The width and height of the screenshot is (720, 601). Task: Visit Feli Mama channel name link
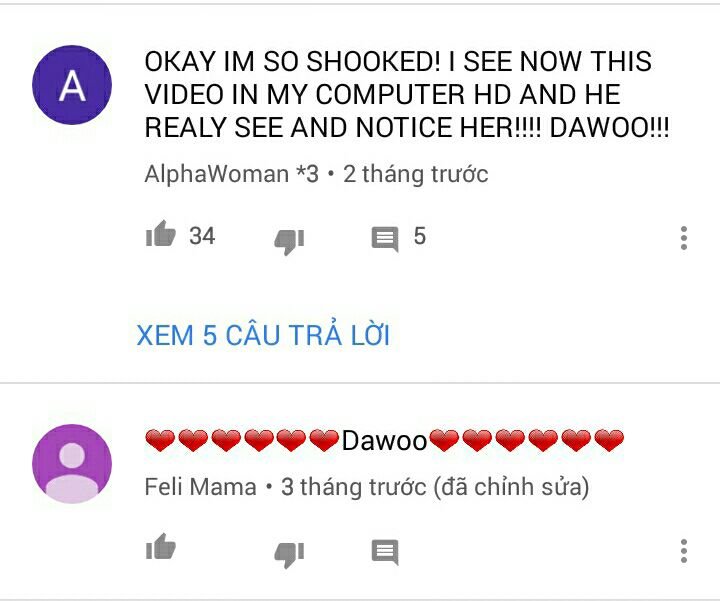pos(200,487)
